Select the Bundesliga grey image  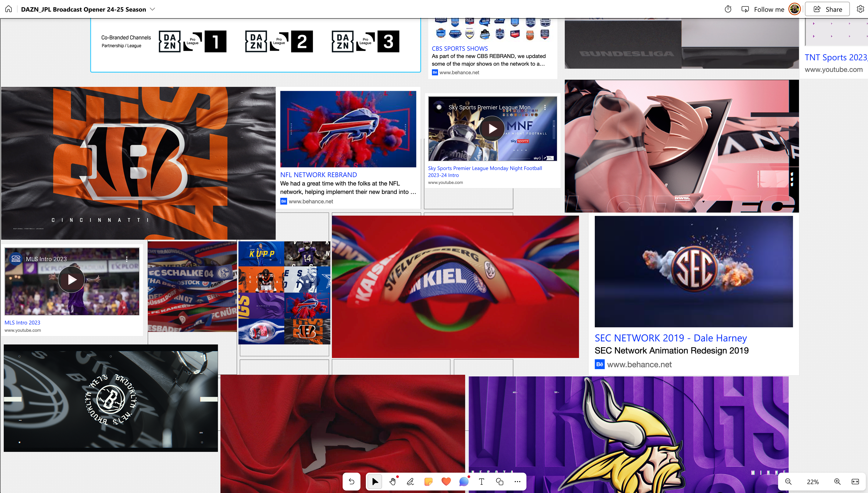682,43
